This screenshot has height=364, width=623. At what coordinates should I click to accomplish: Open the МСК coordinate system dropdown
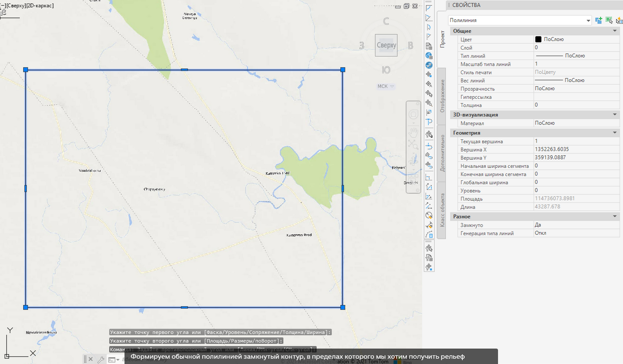point(386,86)
